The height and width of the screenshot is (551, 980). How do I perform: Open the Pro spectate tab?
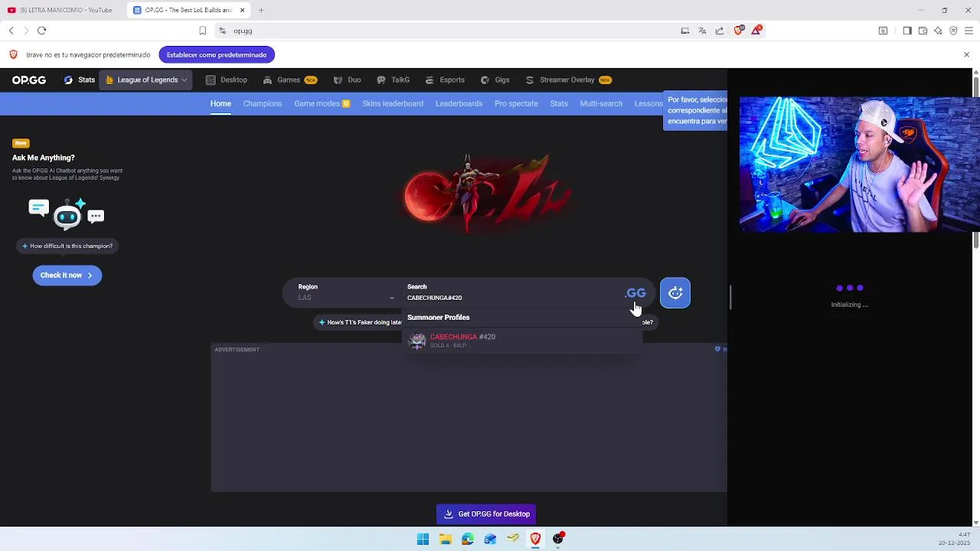(516, 103)
